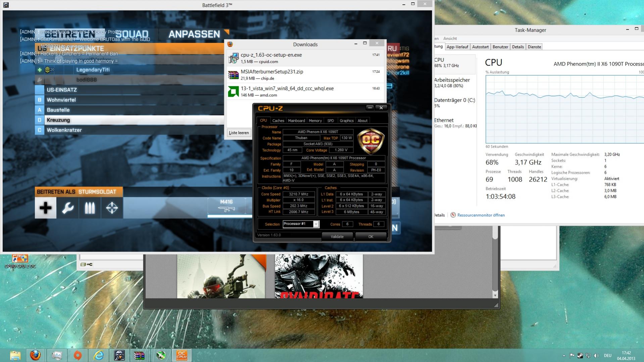
Task: Click DEU language indicator in tray
Action: coord(607,356)
